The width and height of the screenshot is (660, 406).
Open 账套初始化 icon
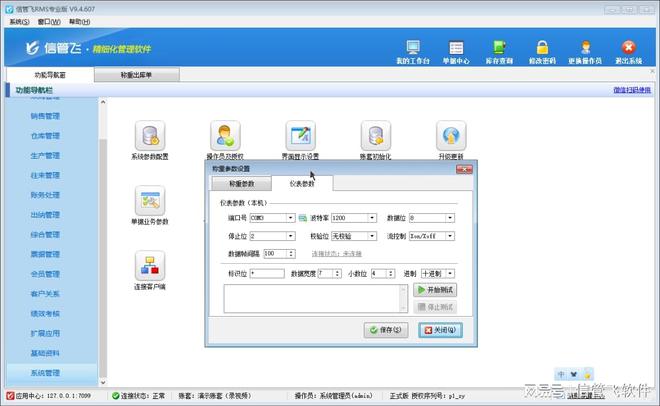coord(375,135)
